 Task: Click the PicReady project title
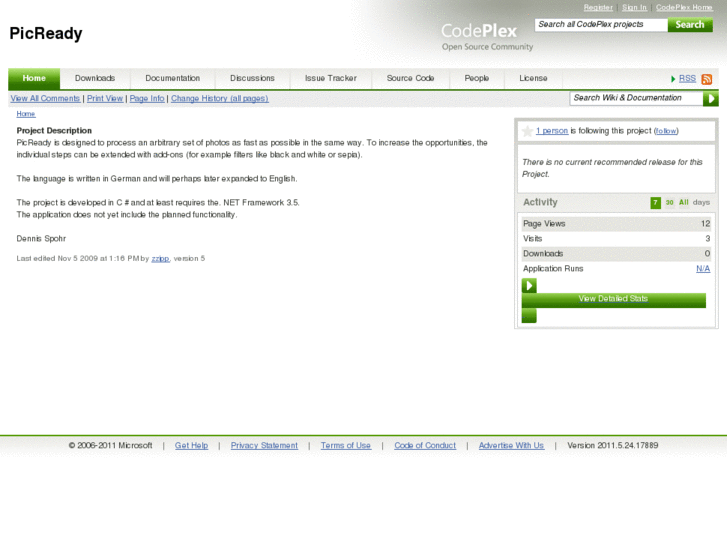point(46,33)
